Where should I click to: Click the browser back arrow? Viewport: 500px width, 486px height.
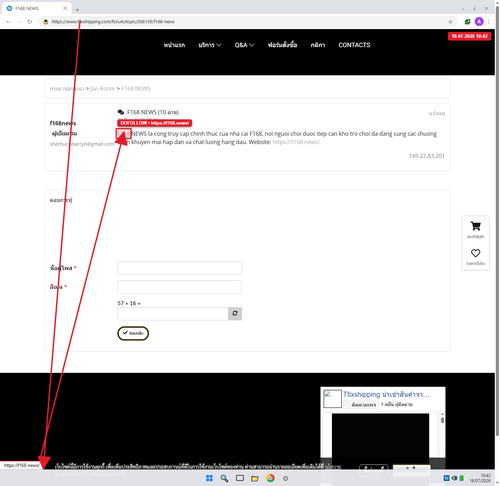coord(8,22)
